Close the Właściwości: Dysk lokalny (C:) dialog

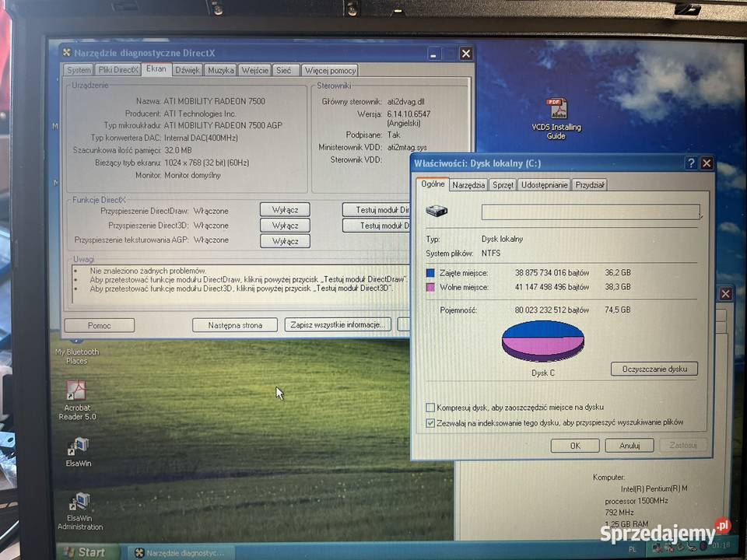tap(707, 163)
